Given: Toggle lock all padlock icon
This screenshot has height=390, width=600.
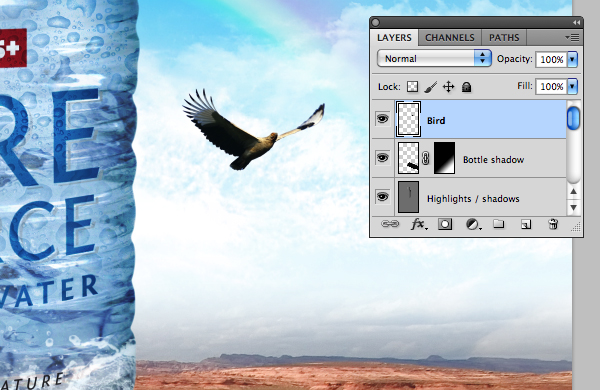Looking at the screenshot, I should click(466, 87).
